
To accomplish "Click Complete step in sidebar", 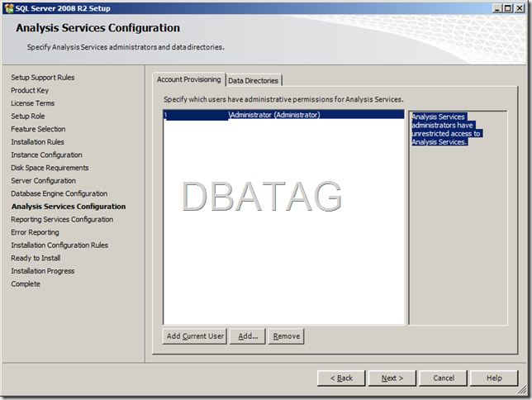I will click(x=26, y=283).
